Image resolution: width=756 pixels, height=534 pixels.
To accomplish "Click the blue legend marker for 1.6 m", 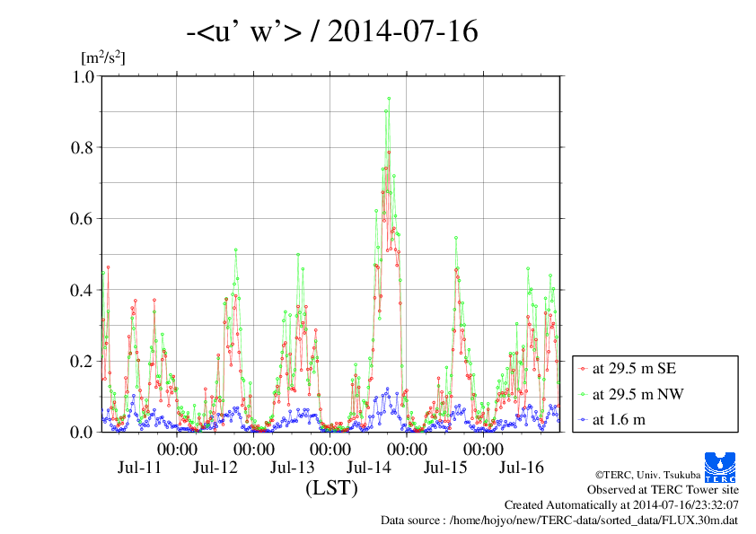I will 584,420.
